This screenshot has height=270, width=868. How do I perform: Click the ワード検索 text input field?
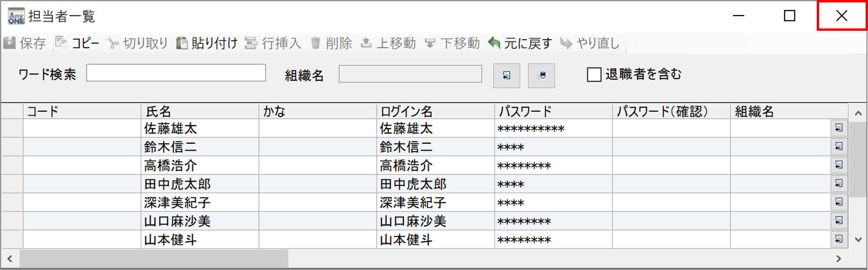(176, 73)
